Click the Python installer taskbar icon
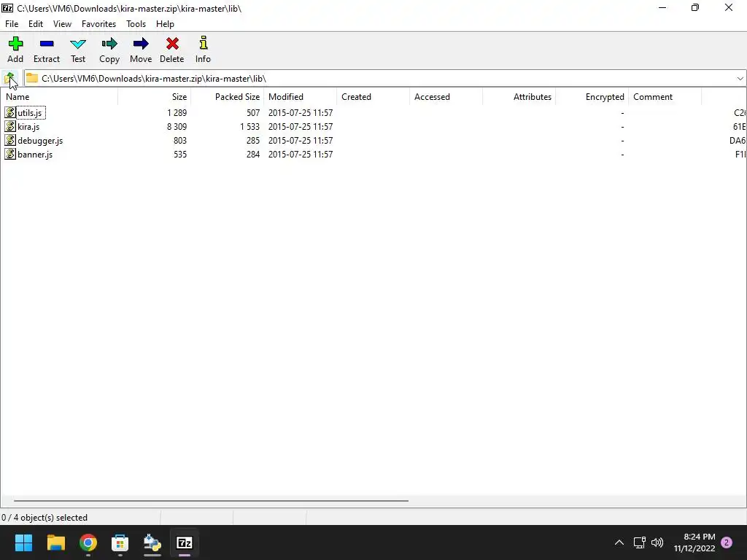747x560 pixels. pyautogui.click(x=152, y=542)
